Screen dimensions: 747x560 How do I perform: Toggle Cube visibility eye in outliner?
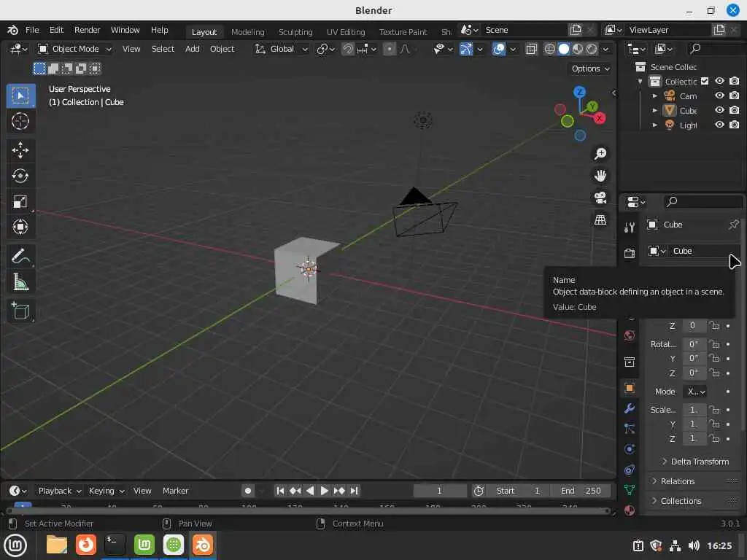(x=719, y=110)
